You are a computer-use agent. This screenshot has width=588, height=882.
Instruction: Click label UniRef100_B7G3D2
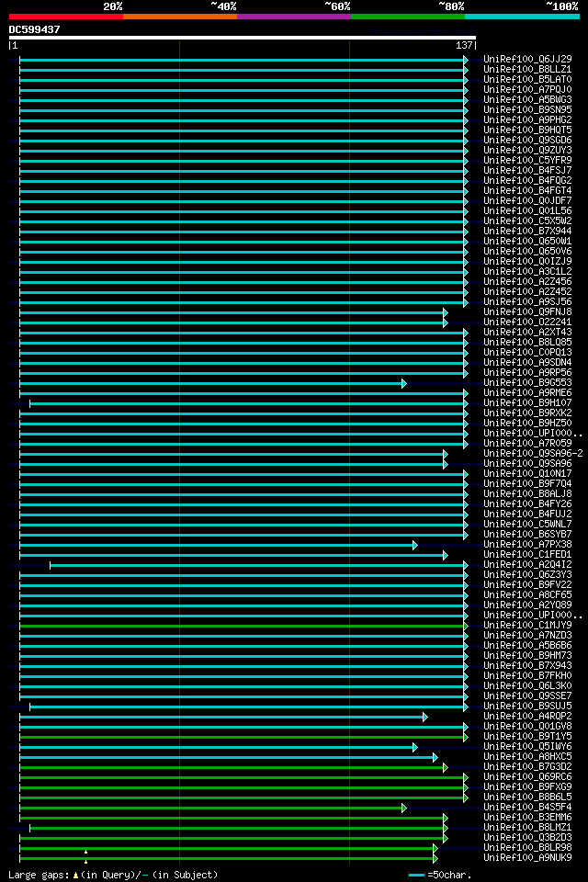[x=527, y=767]
